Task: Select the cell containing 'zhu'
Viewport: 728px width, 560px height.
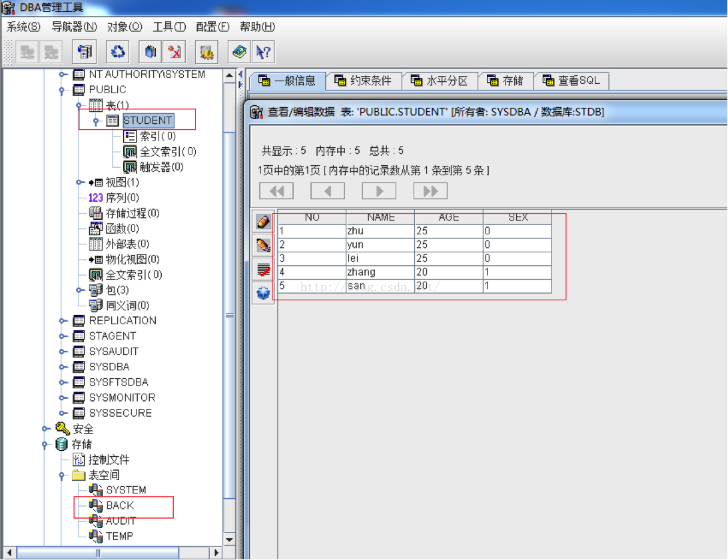Action: [380, 231]
